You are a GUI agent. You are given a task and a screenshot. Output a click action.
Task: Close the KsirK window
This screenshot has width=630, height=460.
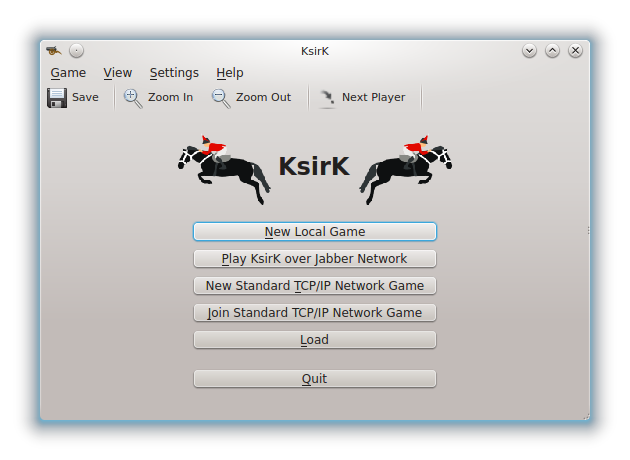pos(575,51)
